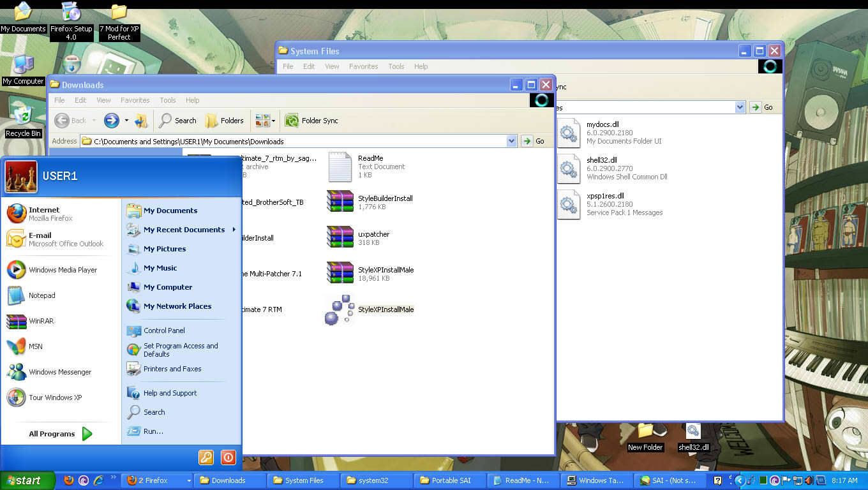868x490 pixels.
Task: Click Go button in System Files window
Action: pyautogui.click(x=762, y=107)
